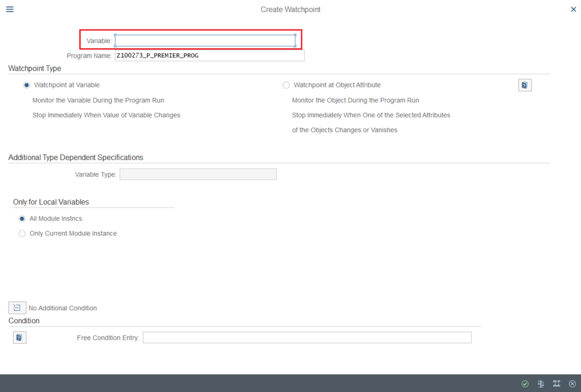Viewport: 581px width, 392px height.
Task: Click the balance scale check icon
Action: (541, 384)
